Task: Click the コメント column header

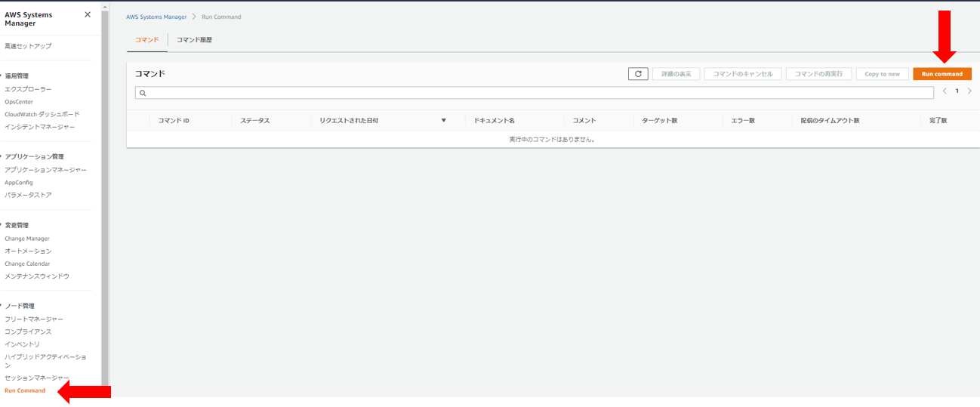Action: click(x=584, y=121)
